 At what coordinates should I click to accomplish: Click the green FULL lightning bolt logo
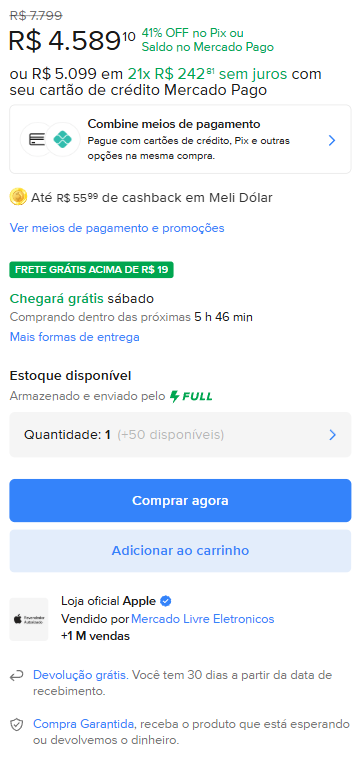[x=191, y=396]
